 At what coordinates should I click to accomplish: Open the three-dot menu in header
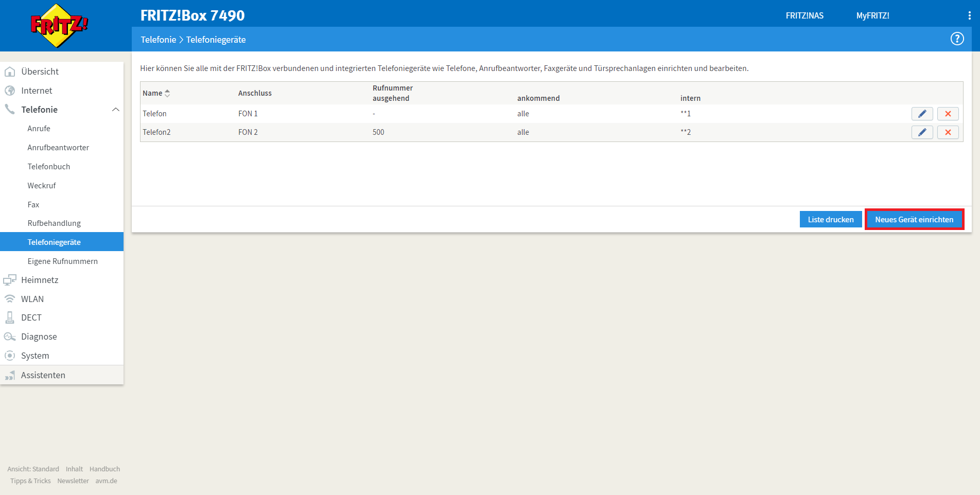point(969,15)
